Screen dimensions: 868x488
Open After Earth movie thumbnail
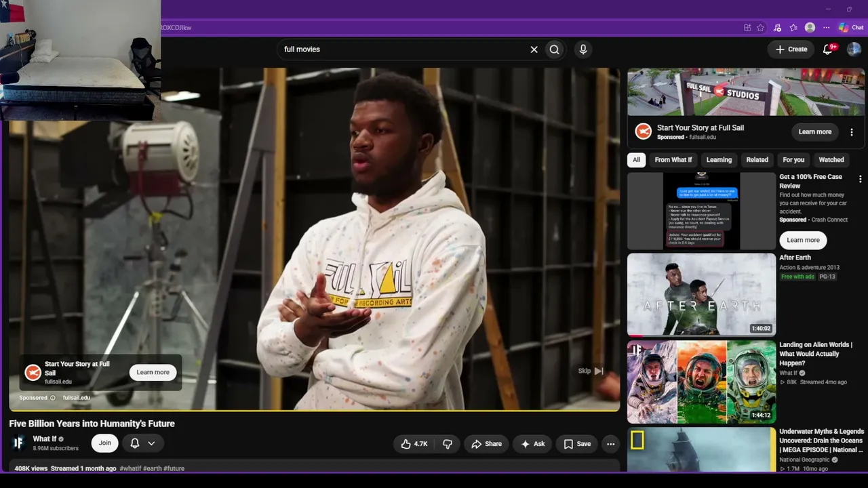point(701,295)
